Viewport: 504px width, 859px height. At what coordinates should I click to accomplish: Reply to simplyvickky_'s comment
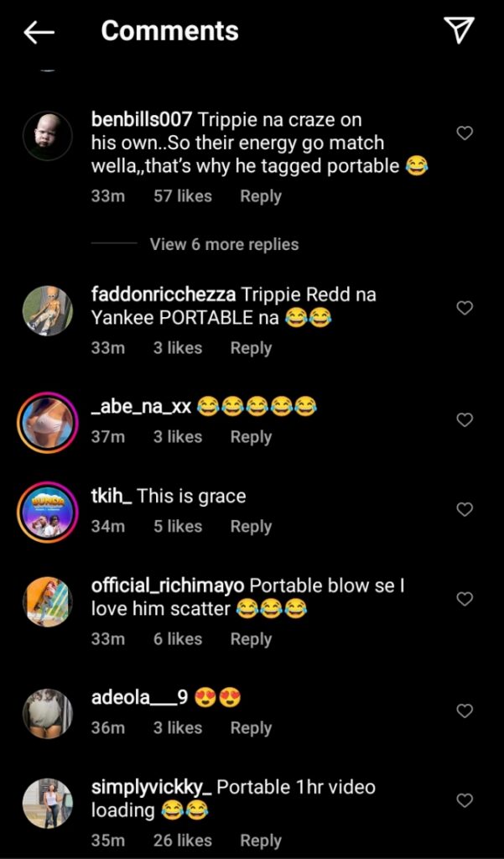(x=261, y=841)
